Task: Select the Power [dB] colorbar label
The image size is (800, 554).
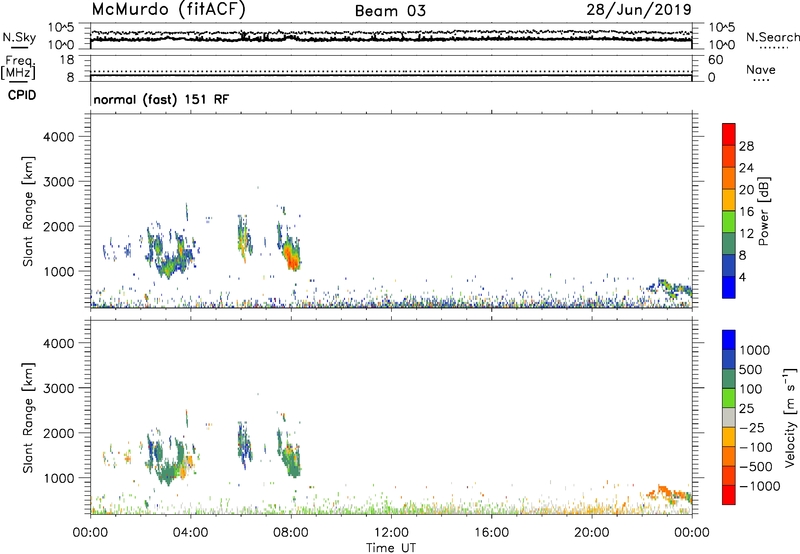Action: [x=764, y=211]
